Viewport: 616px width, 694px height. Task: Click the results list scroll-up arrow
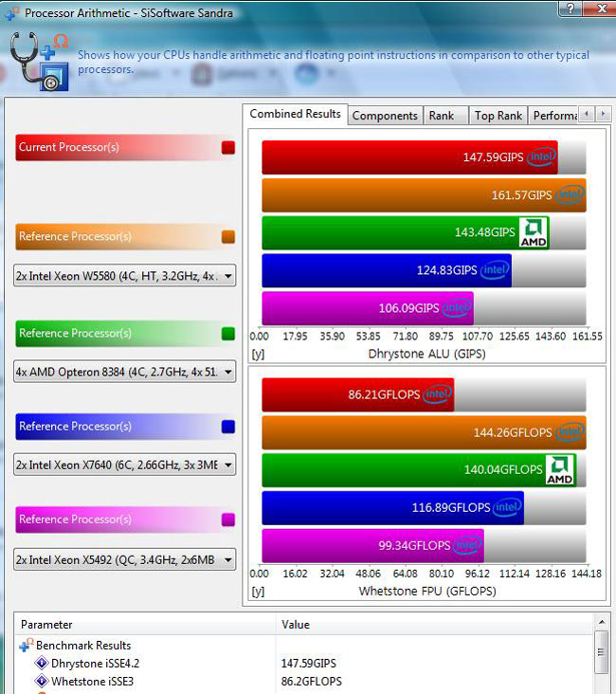602,622
